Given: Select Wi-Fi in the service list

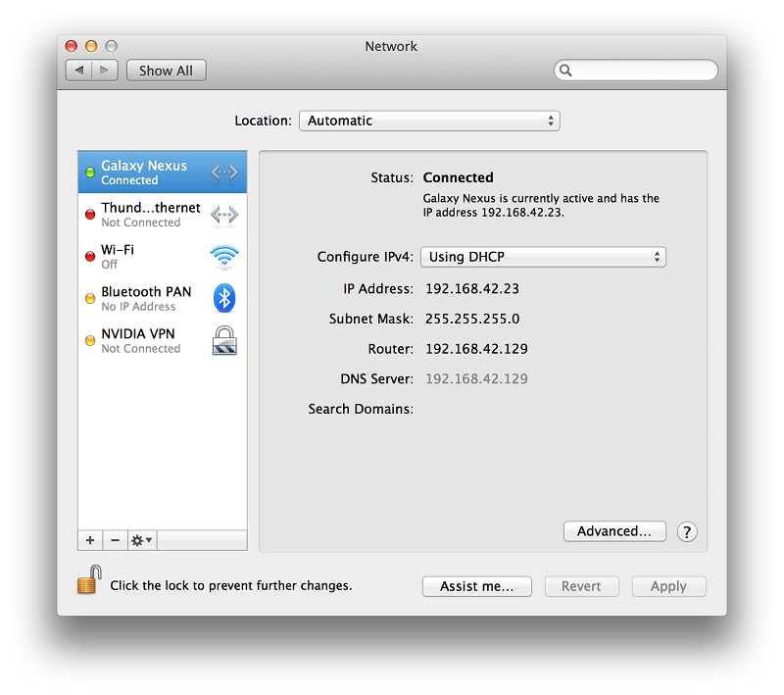Looking at the screenshot, I should click(163, 257).
